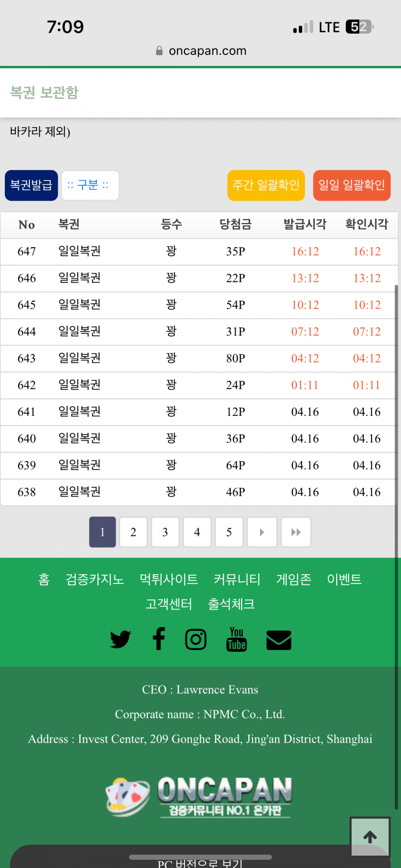Click the email envelope icon
Viewport: 401px width, 868px height.
279,640
